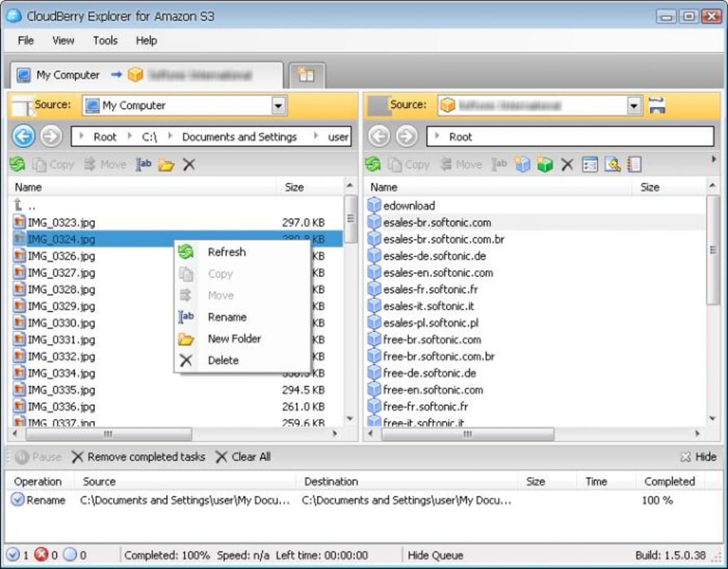728x569 pixels.
Task: Click failed tasks red X status icon
Action: pyautogui.click(x=41, y=555)
